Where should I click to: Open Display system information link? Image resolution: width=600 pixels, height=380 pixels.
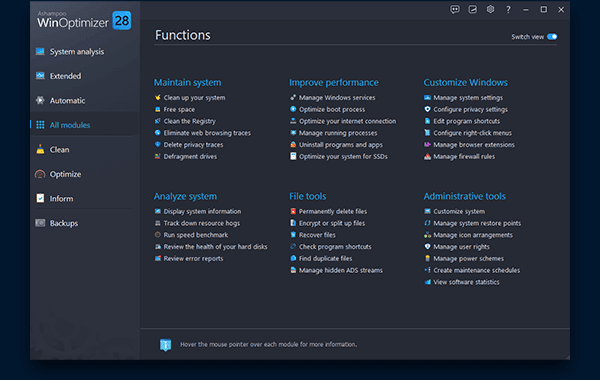coord(202,211)
